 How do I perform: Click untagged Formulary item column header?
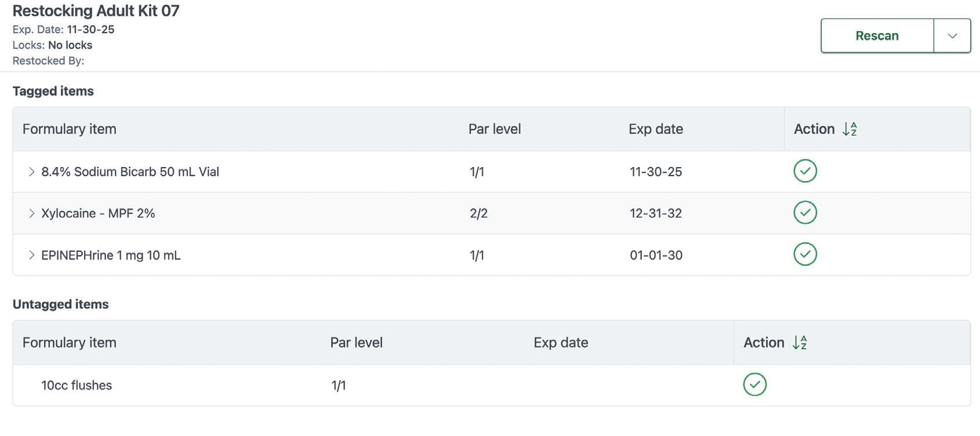(70, 343)
